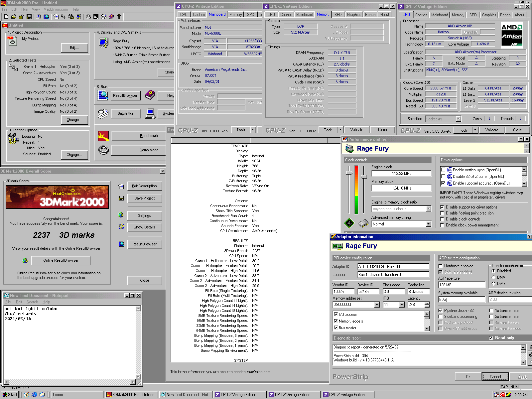Check Enable clock power management
The width and height of the screenshot is (532, 399).
pyautogui.click(x=442, y=225)
